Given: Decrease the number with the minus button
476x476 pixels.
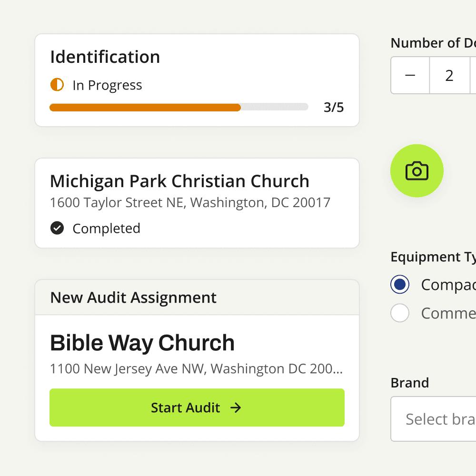Looking at the screenshot, I should 410,76.
